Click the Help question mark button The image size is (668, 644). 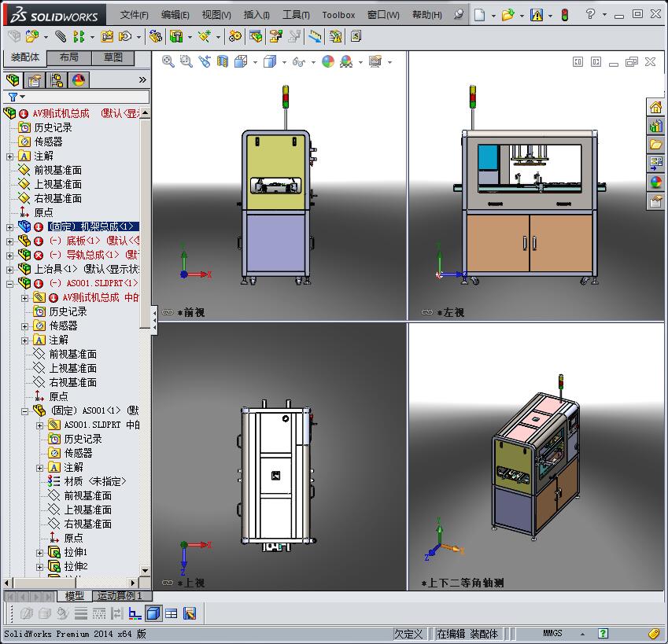[588, 13]
